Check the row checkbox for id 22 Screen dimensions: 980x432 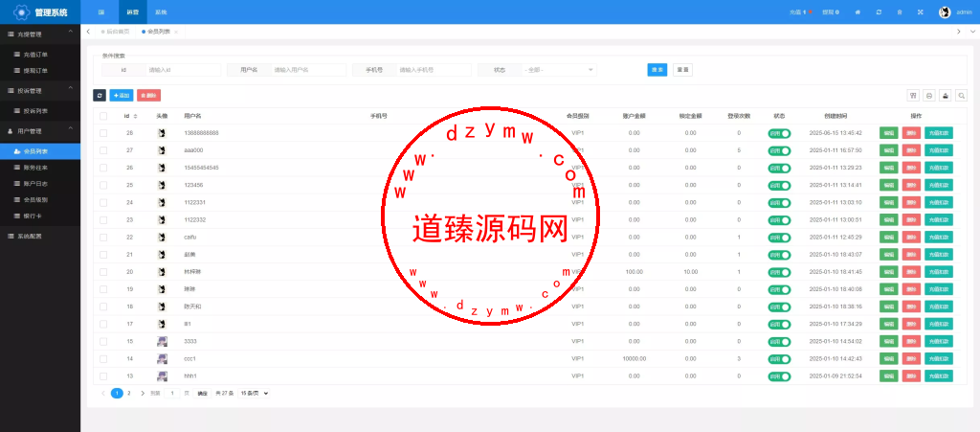[103, 237]
